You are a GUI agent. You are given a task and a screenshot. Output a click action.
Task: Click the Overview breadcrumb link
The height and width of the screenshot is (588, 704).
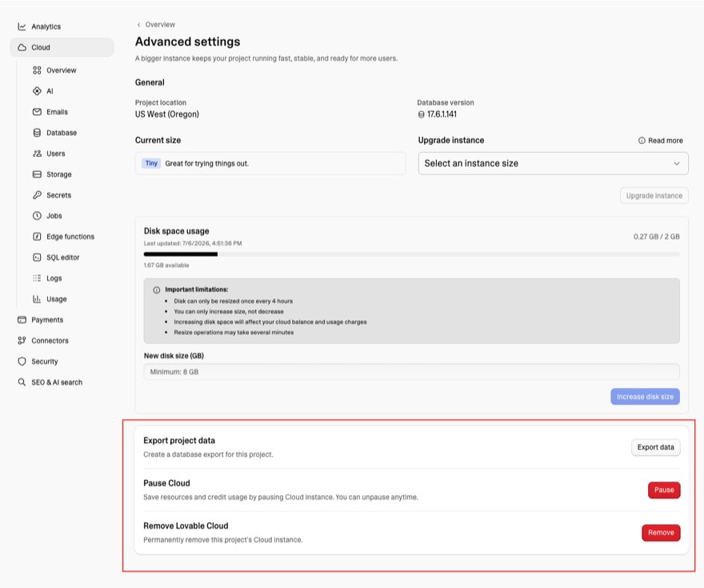pyautogui.click(x=160, y=25)
